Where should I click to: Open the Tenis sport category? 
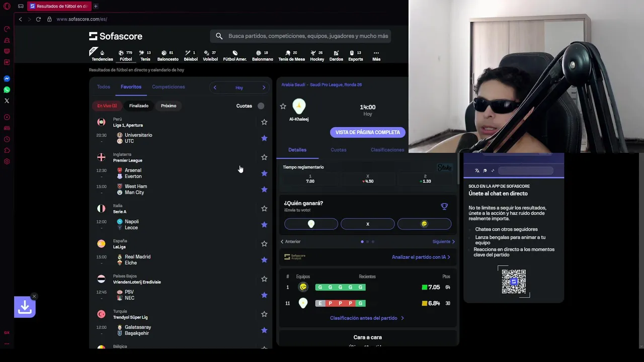[145, 55]
